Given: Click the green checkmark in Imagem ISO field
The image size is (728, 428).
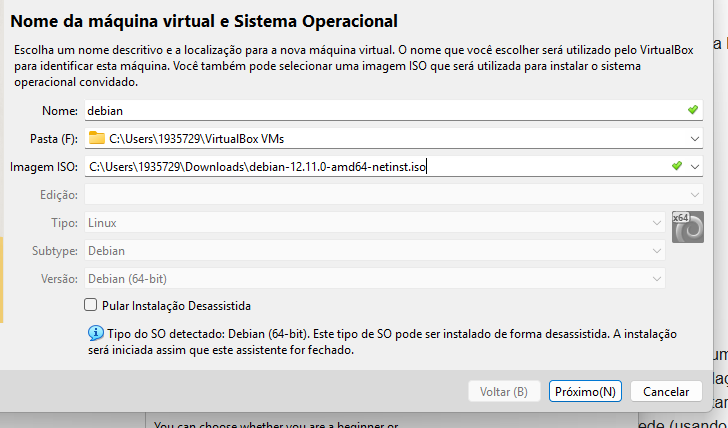Looking at the screenshot, I should tap(677, 166).
